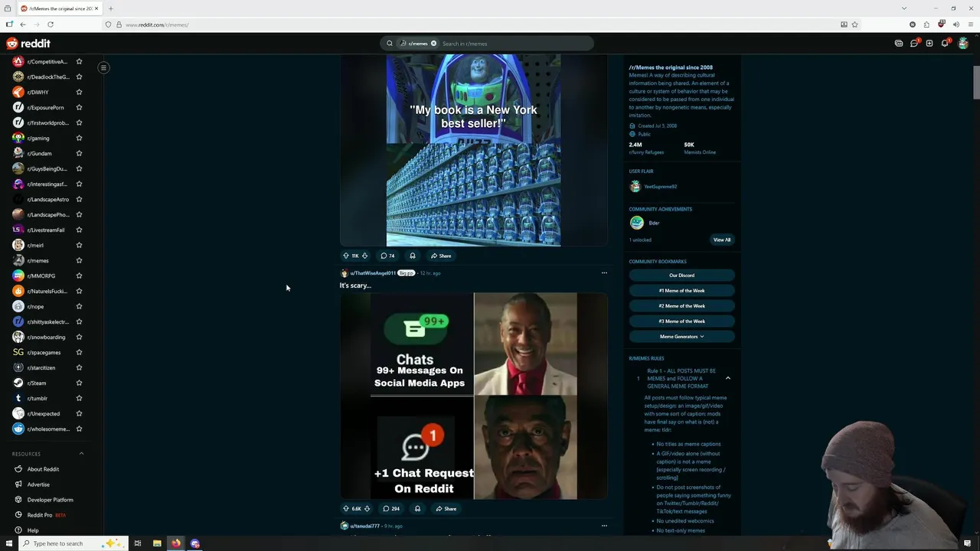Screen dimensions: 980x551
Task: Open overflow menu for u/ThatWiseAngel011 post
Action: click(x=604, y=272)
